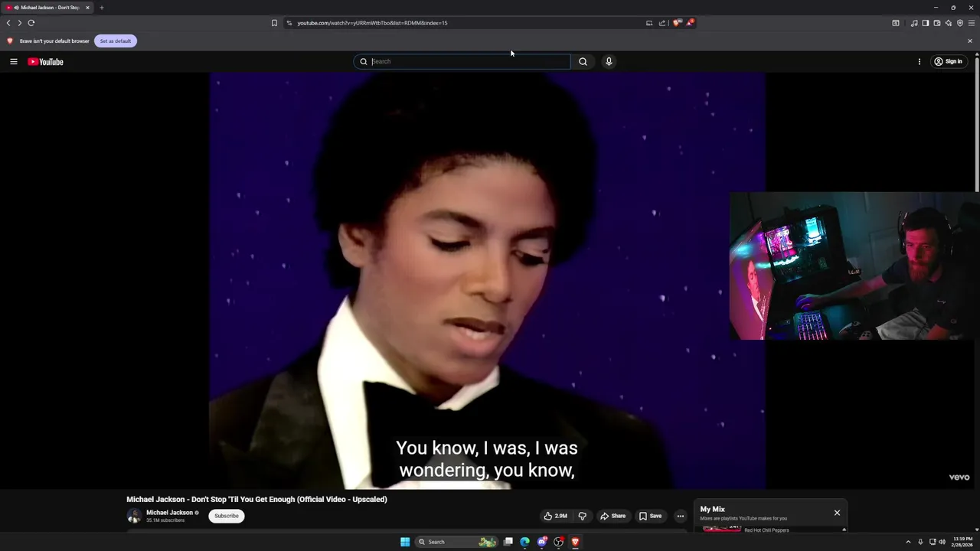980x551 pixels.
Task: Open YouTube settings three-dot menu
Action: [920, 61]
